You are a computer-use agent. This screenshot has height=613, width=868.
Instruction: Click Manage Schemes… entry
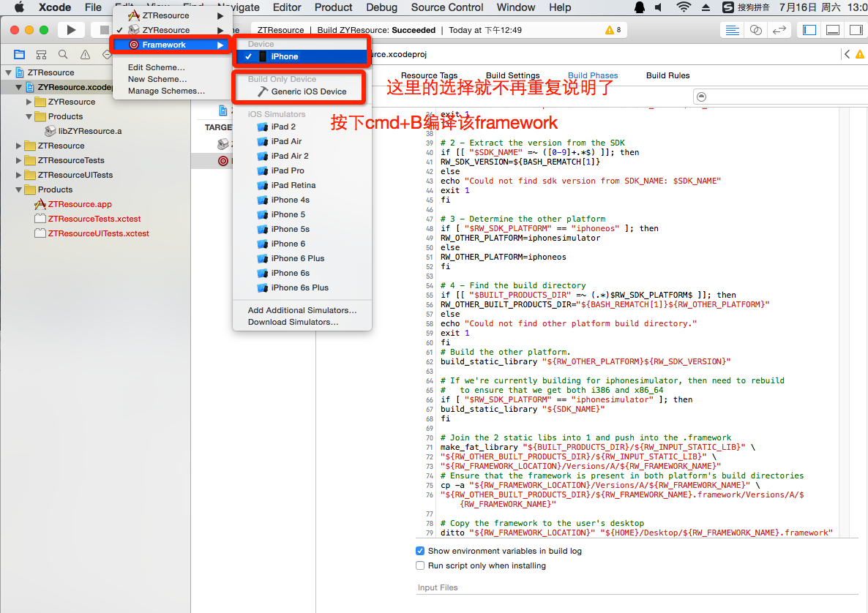[166, 91]
